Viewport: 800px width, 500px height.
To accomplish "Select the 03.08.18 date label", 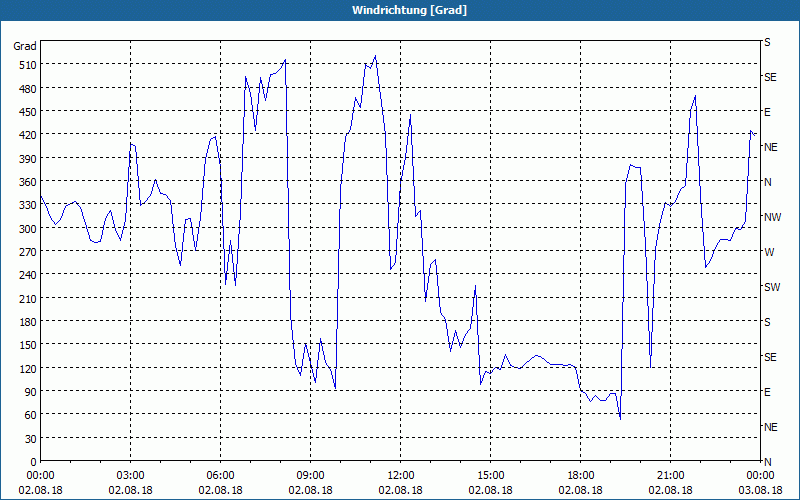I will 760,490.
